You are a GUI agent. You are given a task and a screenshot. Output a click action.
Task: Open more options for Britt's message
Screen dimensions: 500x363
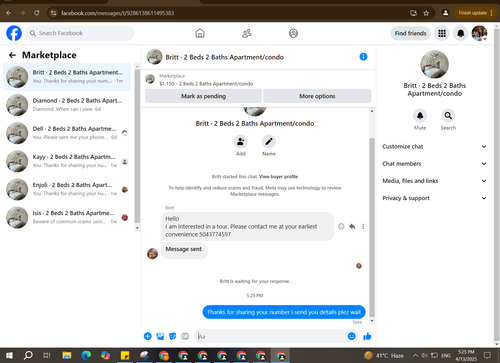[x=363, y=227]
